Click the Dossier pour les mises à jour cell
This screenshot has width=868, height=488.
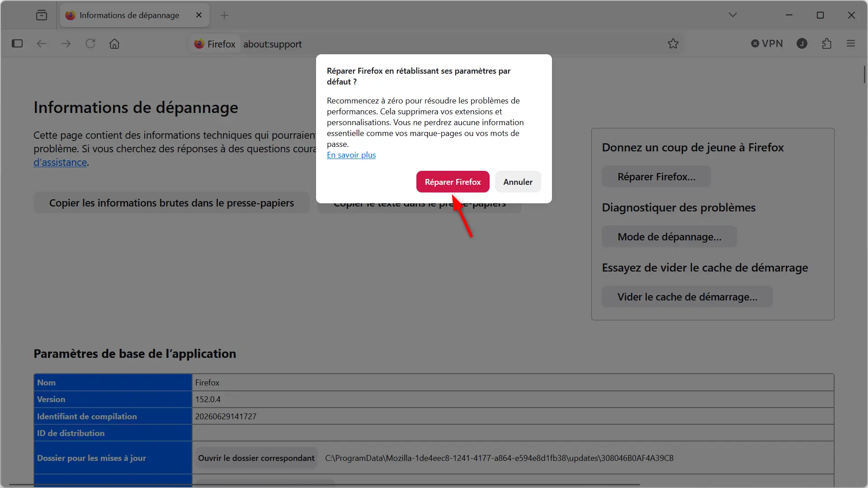tap(113, 458)
